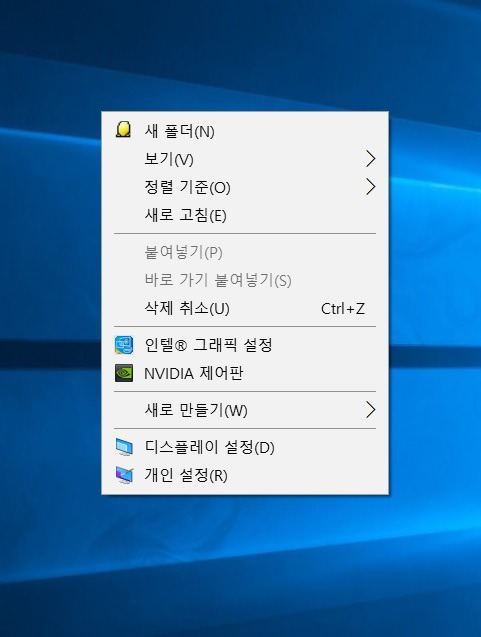481x637 pixels.
Task: Click the 개인 설정 personalization icon
Action: [x=124, y=475]
